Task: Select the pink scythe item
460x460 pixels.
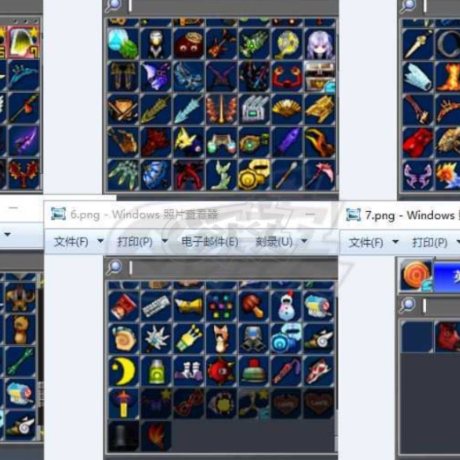Action: [x=319, y=175]
